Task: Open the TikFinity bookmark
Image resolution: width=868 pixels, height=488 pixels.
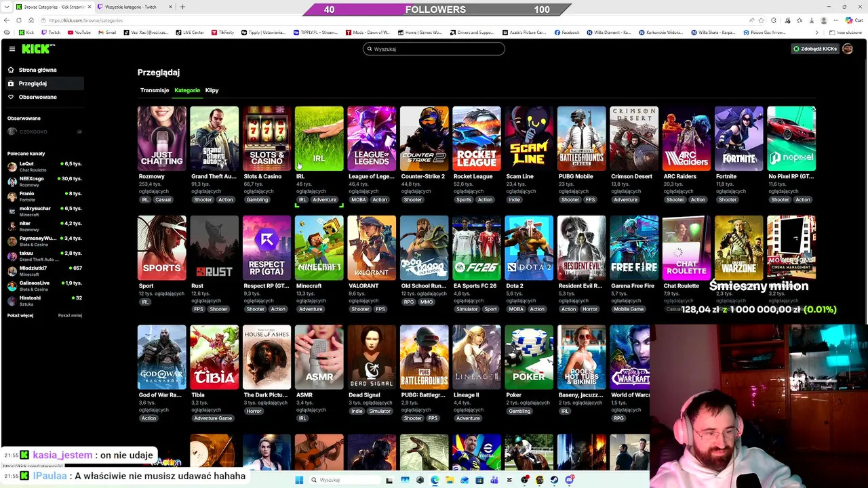Action: click(x=222, y=33)
